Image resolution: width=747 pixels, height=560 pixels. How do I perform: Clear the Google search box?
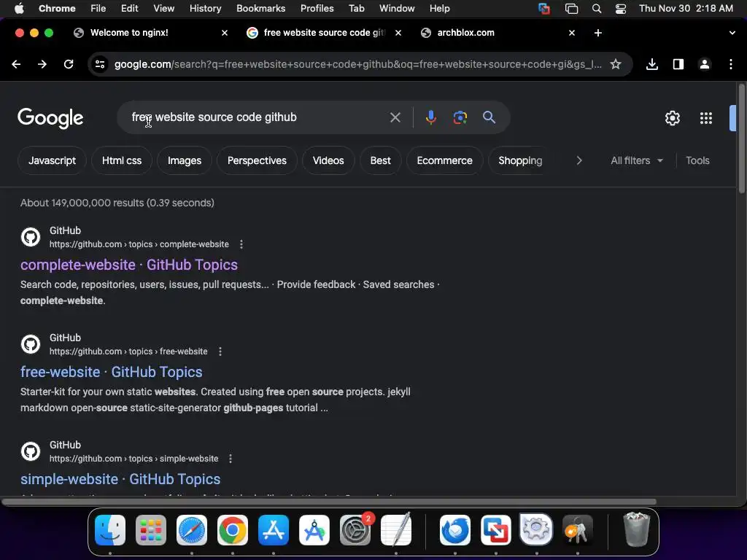pos(395,117)
